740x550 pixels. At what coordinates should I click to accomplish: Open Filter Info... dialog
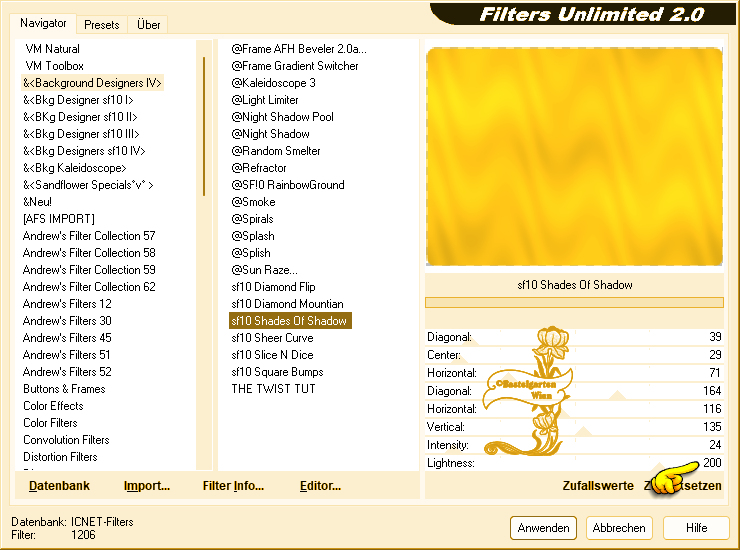tap(233, 485)
